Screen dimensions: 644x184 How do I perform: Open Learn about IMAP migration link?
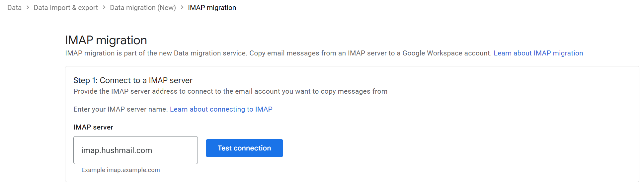pyautogui.click(x=538, y=53)
